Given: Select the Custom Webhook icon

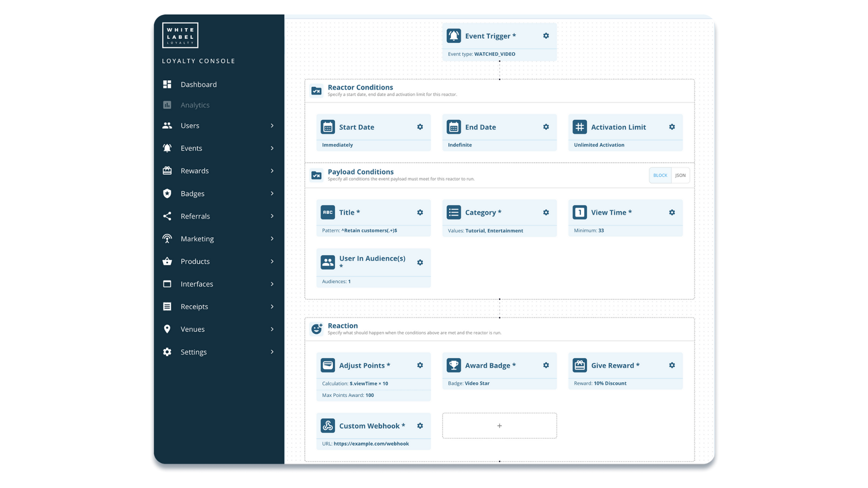Looking at the screenshot, I should click(x=327, y=425).
